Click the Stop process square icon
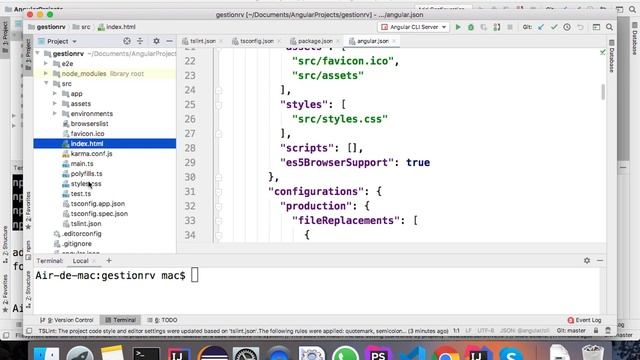The width and height of the screenshot is (640, 360). pos(510,27)
